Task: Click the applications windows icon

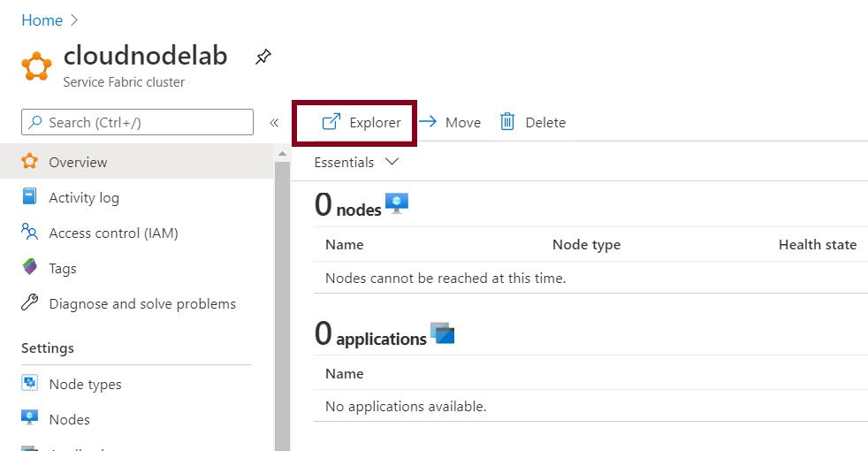Action: pos(442,333)
